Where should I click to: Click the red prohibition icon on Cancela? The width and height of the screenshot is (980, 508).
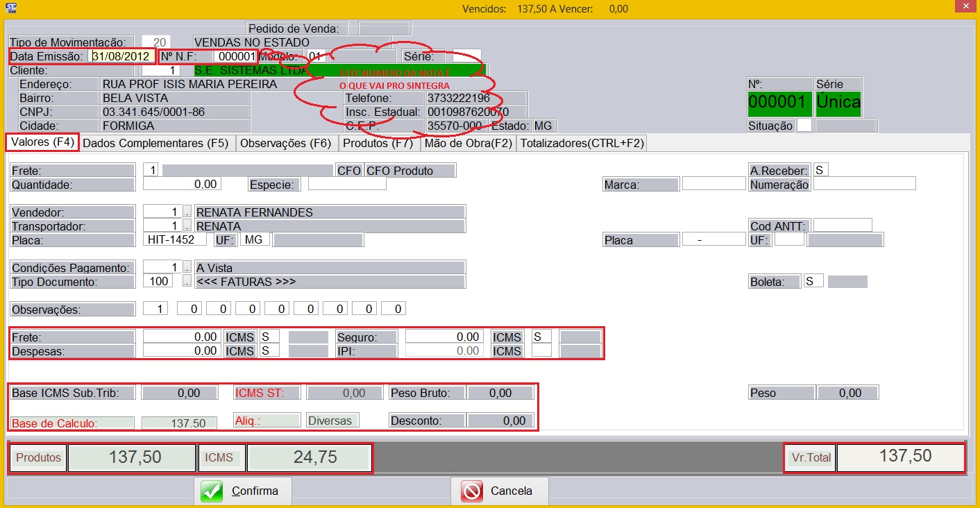(472, 491)
